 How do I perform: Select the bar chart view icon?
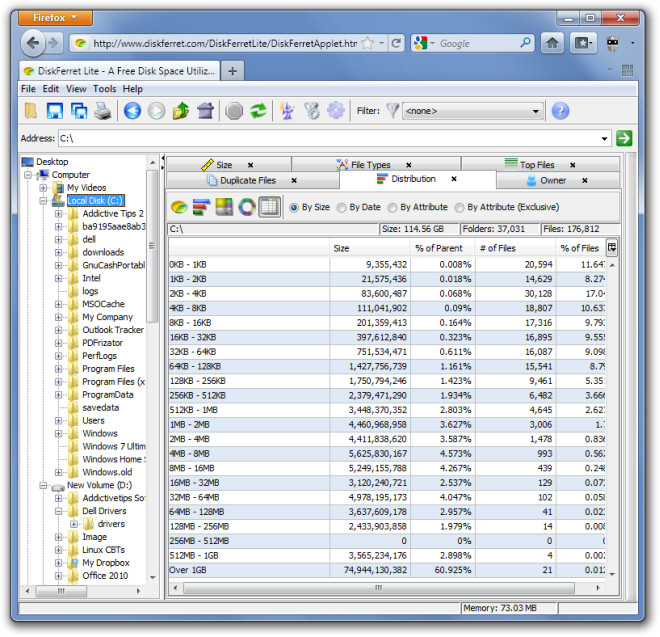(202, 207)
